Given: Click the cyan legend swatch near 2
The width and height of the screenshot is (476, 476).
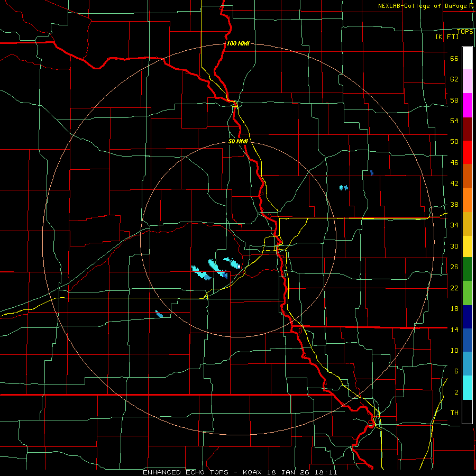Looking at the screenshot, I should (x=467, y=388).
